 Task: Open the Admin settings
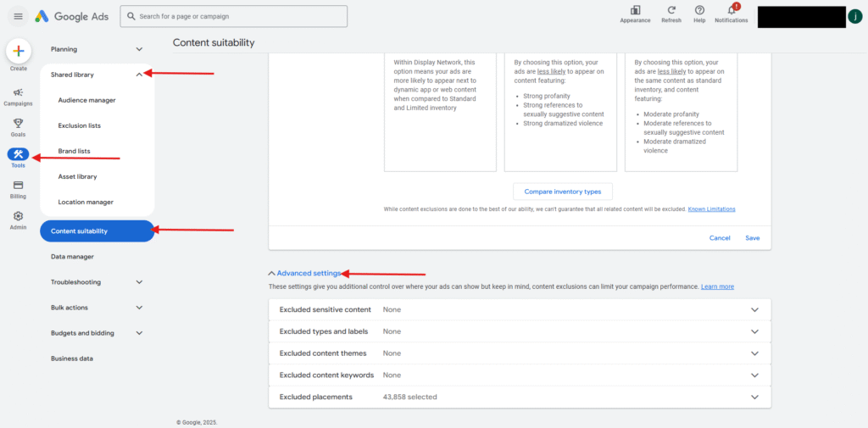pyautogui.click(x=19, y=220)
